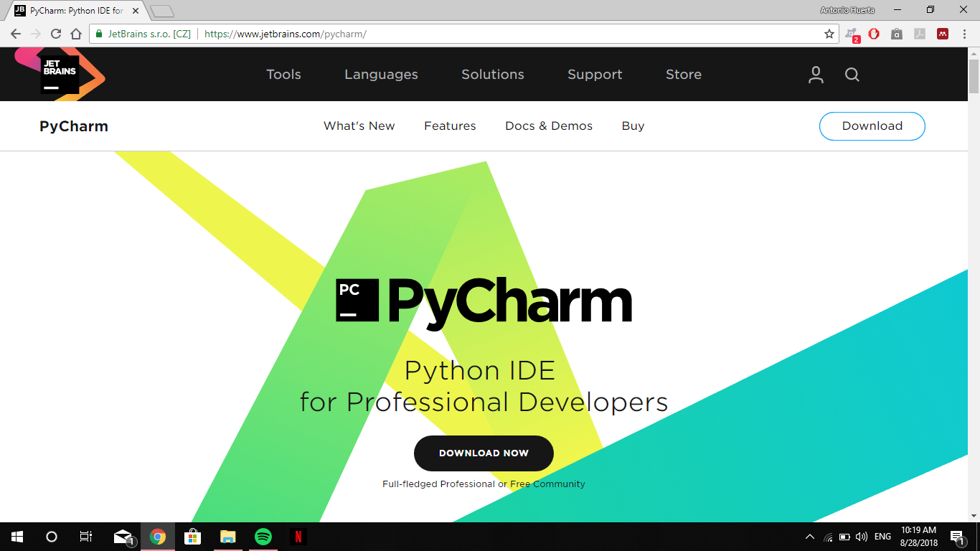Click the DOWNLOAD NOW button
The width and height of the screenshot is (980, 551).
pyautogui.click(x=484, y=453)
